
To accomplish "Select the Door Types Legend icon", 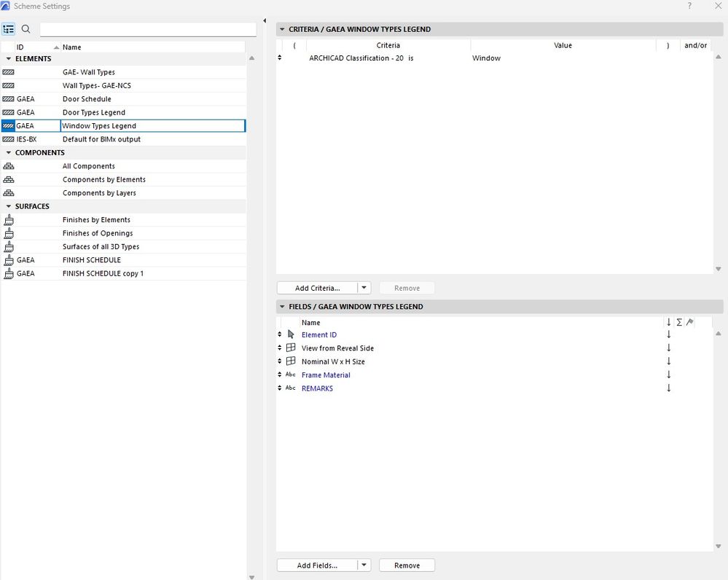I will point(8,113).
